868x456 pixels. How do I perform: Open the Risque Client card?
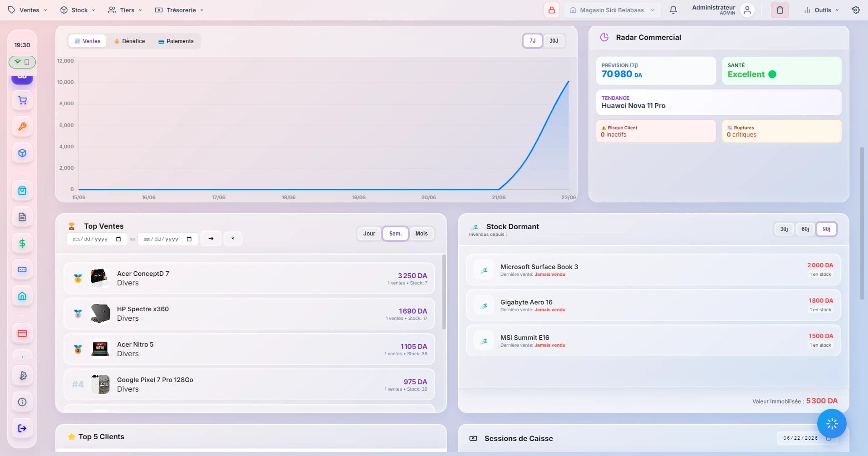click(656, 131)
